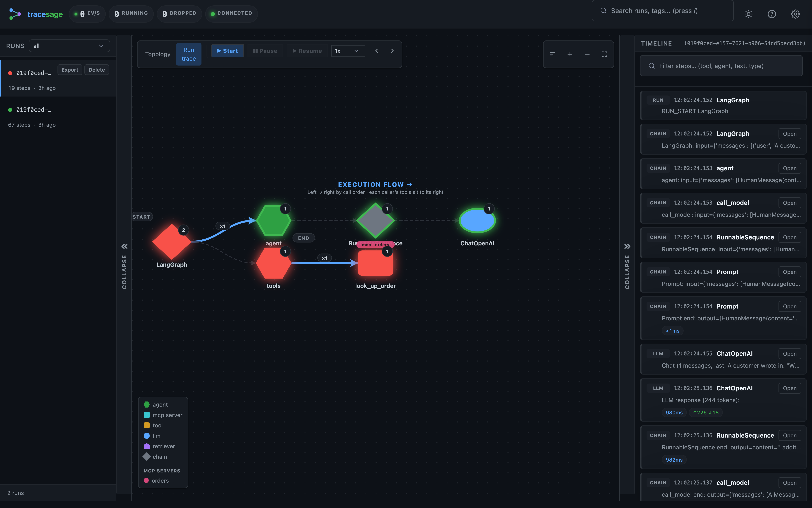This screenshot has width=812, height=508.
Task: Open the runs filter 'all' dropdown
Action: [69, 46]
